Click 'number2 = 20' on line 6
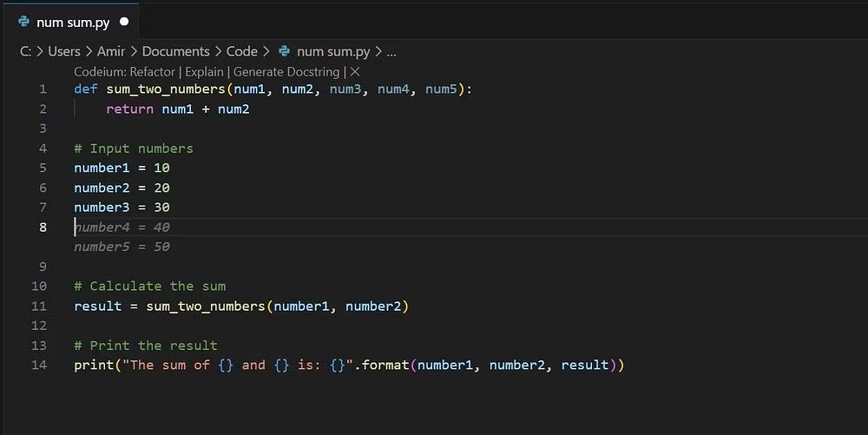868x435 pixels. click(x=122, y=188)
